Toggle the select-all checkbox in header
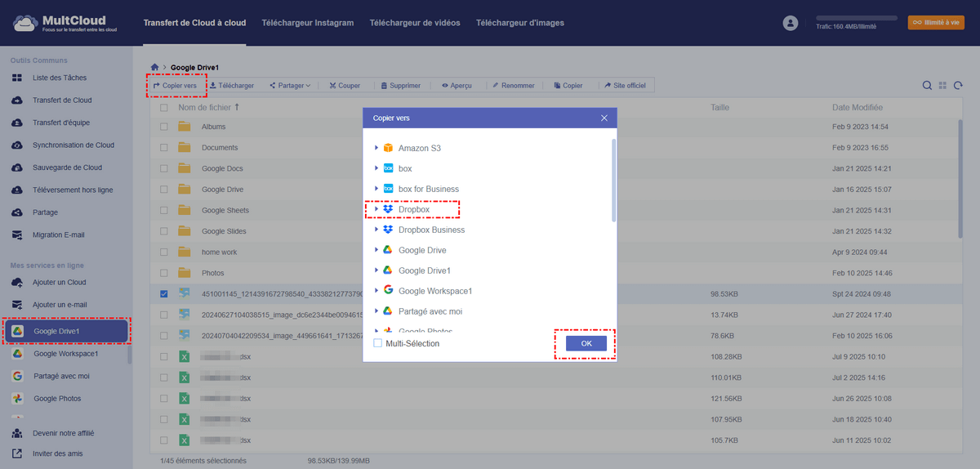The width and height of the screenshot is (980, 469). pyautogui.click(x=164, y=107)
